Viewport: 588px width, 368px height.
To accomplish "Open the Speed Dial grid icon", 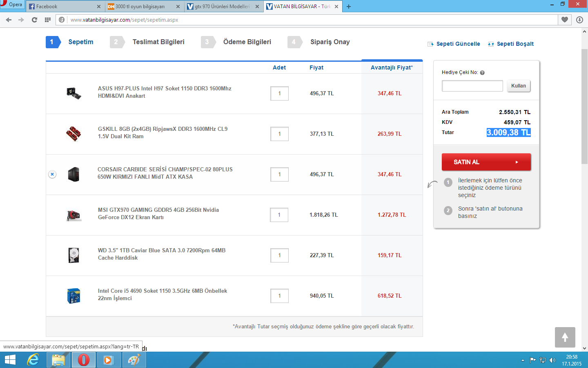I will pyautogui.click(x=48, y=20).
